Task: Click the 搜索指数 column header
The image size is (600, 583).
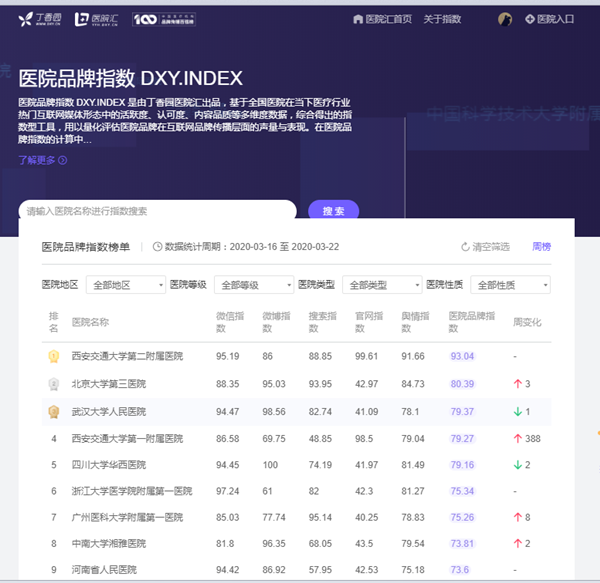Action: (323, 322)
